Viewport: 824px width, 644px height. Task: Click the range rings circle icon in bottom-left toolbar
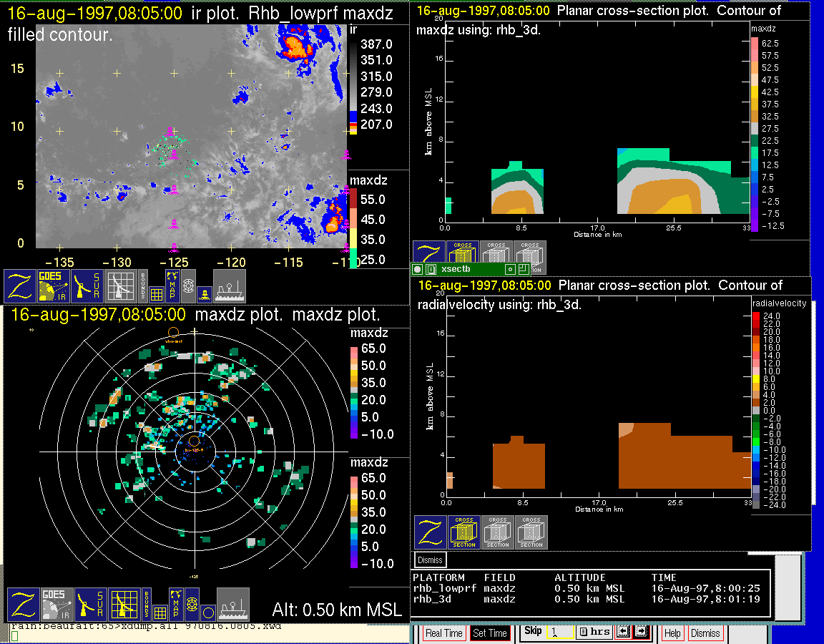(x=207, y=612)
